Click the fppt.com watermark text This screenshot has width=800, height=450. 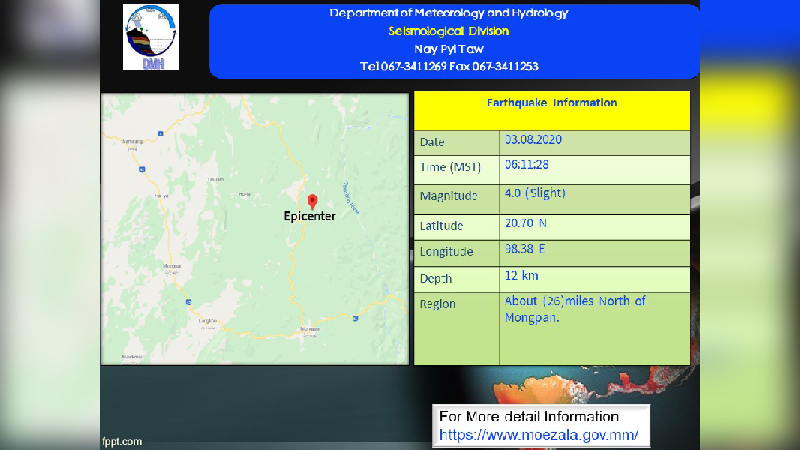122,442
